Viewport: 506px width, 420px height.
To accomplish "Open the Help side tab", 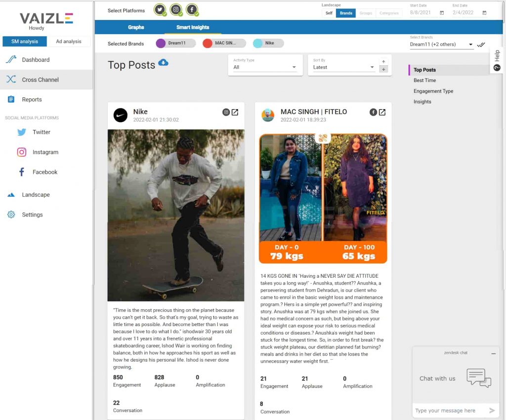I will click(497, 60).
